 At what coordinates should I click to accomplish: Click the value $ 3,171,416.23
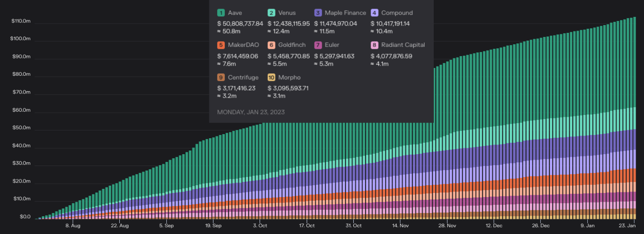236,88
